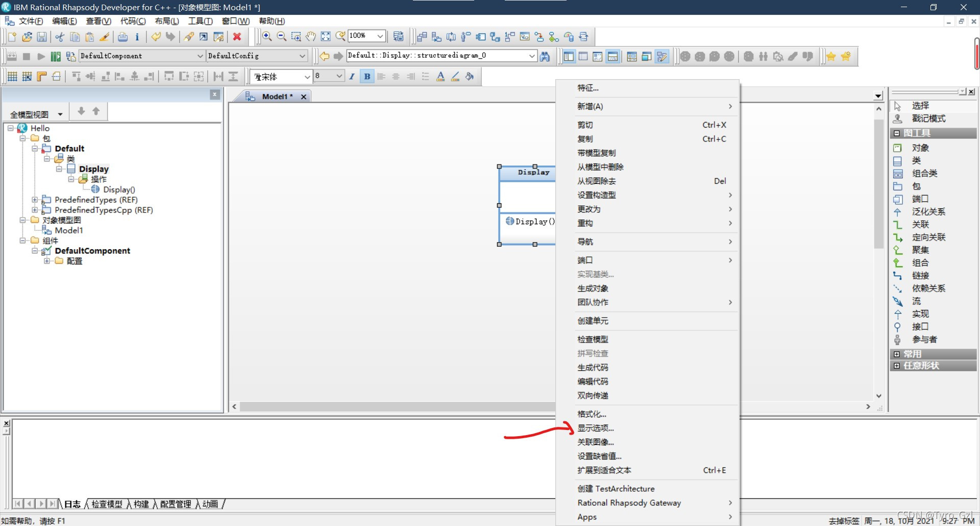Switch to the 配置管理 output tab
980x526 pixels.
coord(176,504)
